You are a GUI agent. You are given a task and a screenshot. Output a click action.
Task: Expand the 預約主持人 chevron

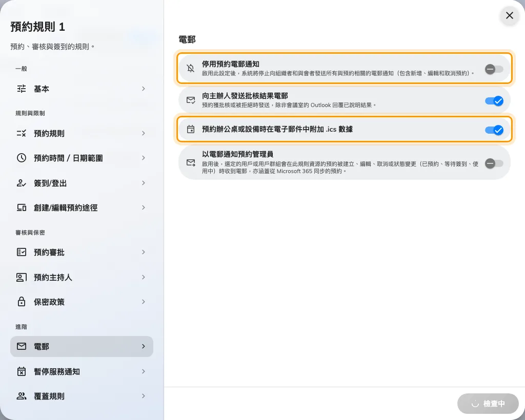[x=144, y=277]
